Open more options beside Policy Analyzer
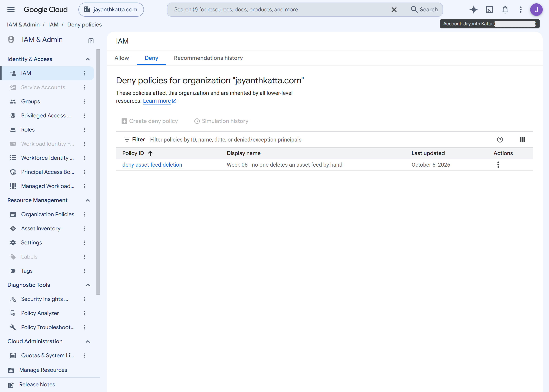The width and height of the screenshot is (549, 392). (85, 313)
